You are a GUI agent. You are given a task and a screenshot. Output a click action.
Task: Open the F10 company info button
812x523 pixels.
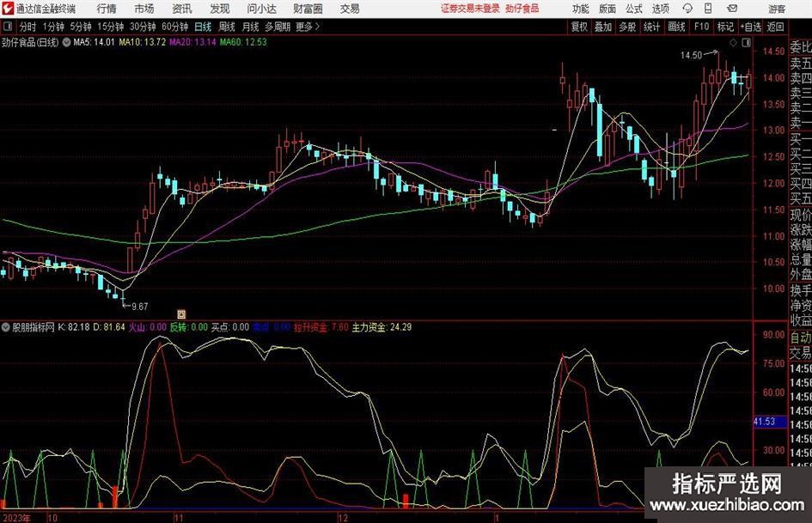click(x=701, y=27)
